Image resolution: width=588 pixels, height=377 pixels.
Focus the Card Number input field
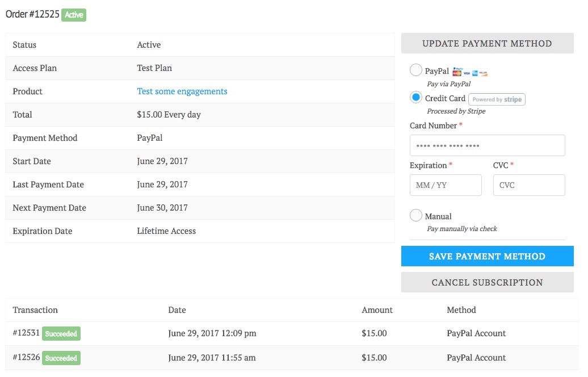[487, 145]
